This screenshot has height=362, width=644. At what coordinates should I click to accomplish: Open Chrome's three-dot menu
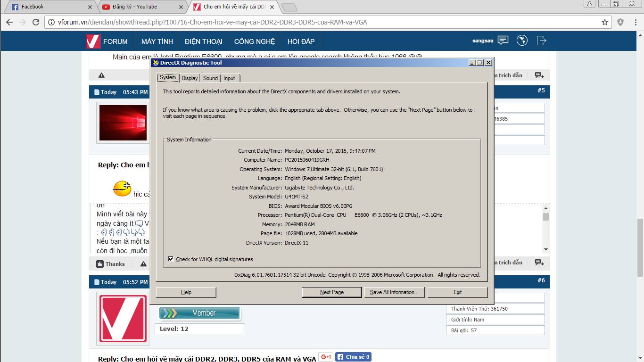[x=635, y=22]
